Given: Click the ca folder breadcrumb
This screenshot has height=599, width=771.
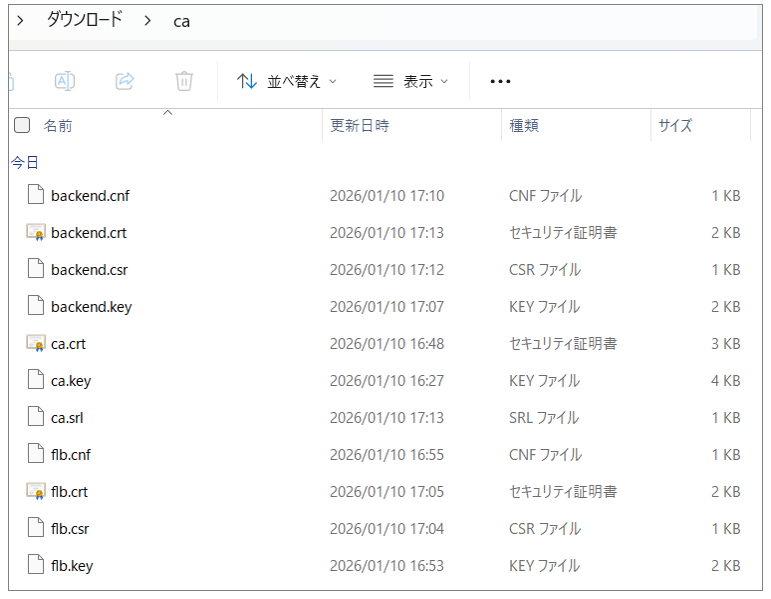Looking at the screenshot, I should tap(181, 21).
